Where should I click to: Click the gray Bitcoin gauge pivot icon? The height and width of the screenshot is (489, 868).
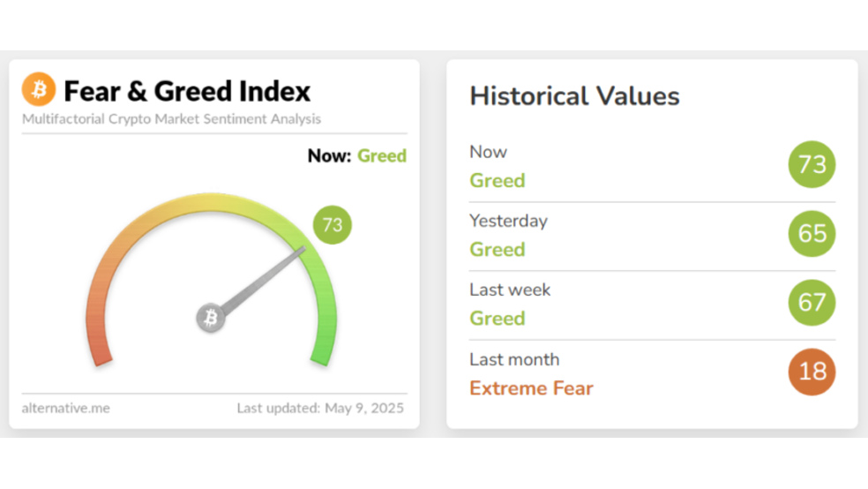coord(211,318)
